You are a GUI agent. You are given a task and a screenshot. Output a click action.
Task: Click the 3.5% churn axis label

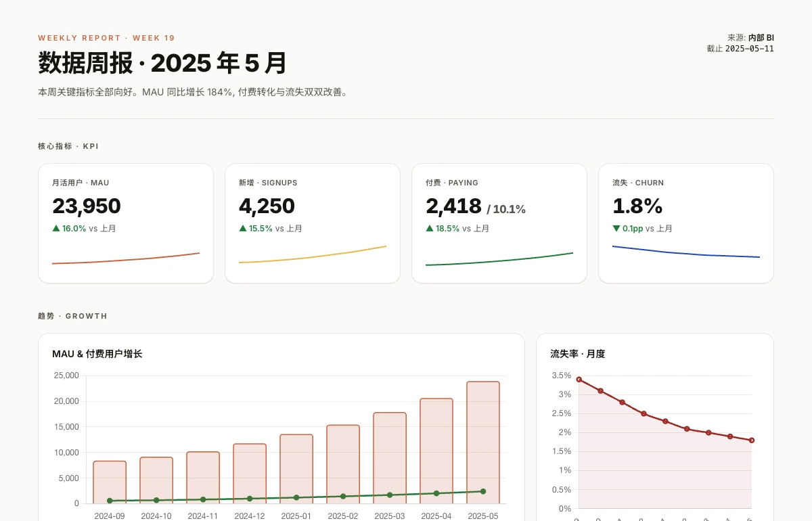click(x=562, y=376)
